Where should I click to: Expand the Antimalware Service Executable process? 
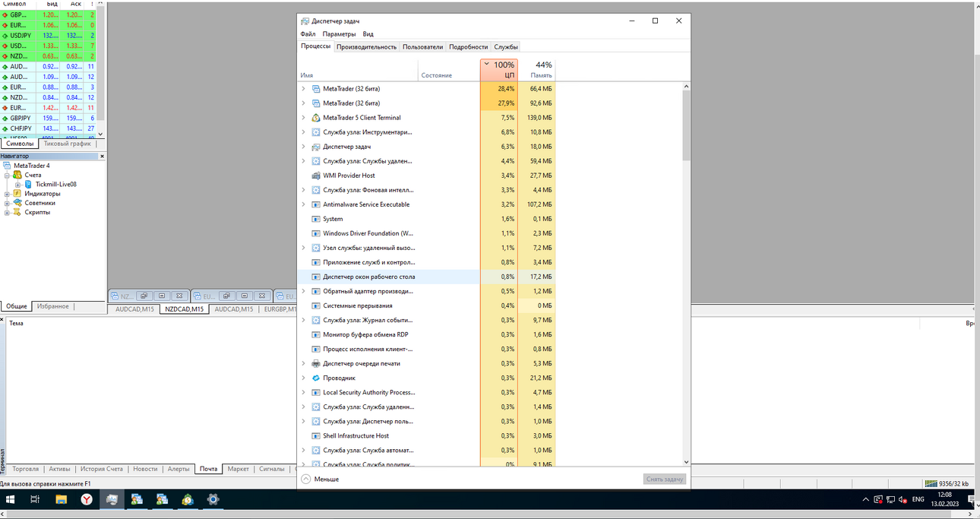304,204
